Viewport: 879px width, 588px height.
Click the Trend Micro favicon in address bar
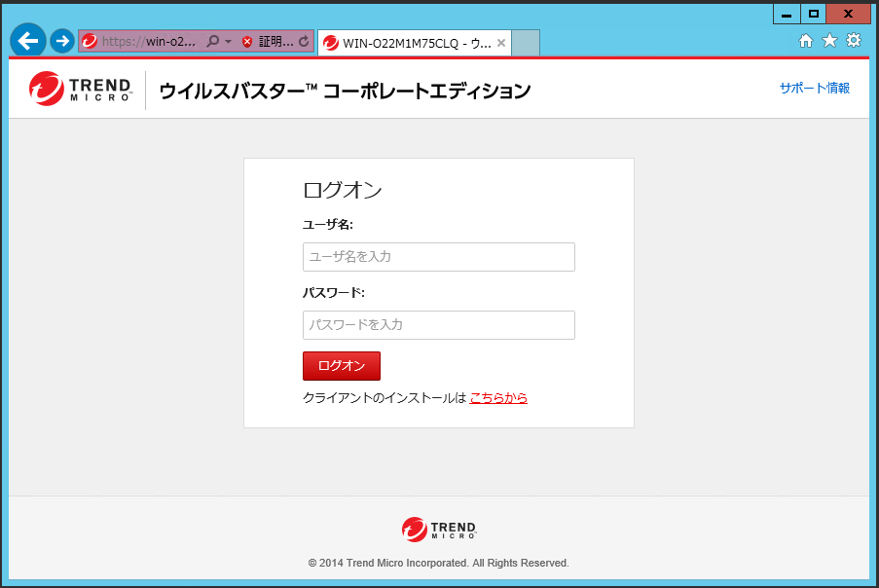90,41
